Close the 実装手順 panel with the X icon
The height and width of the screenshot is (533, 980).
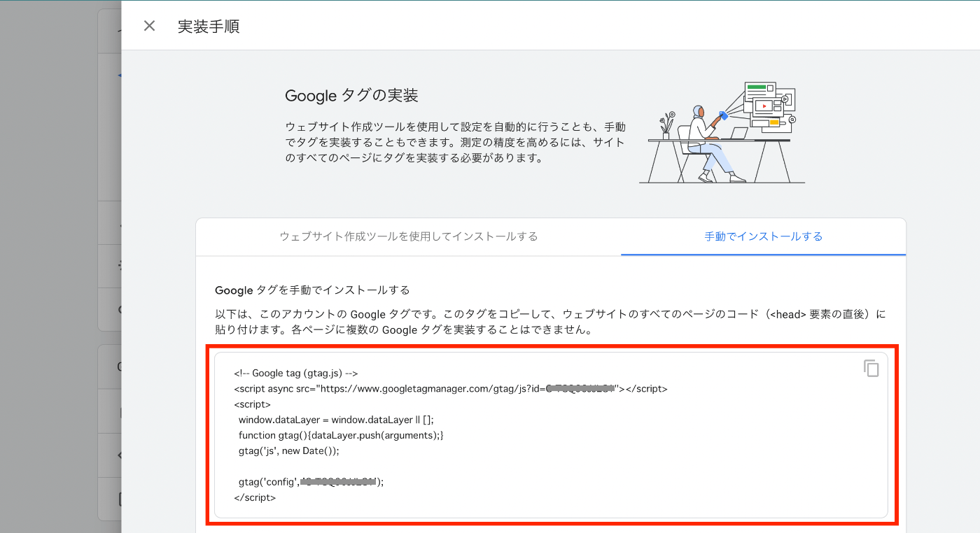[x=149, y=26]
